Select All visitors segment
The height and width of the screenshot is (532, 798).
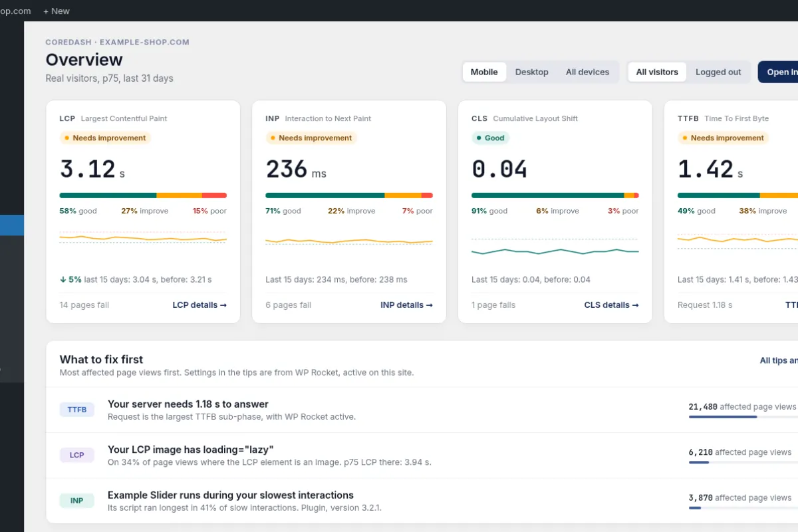click(657, 72)
